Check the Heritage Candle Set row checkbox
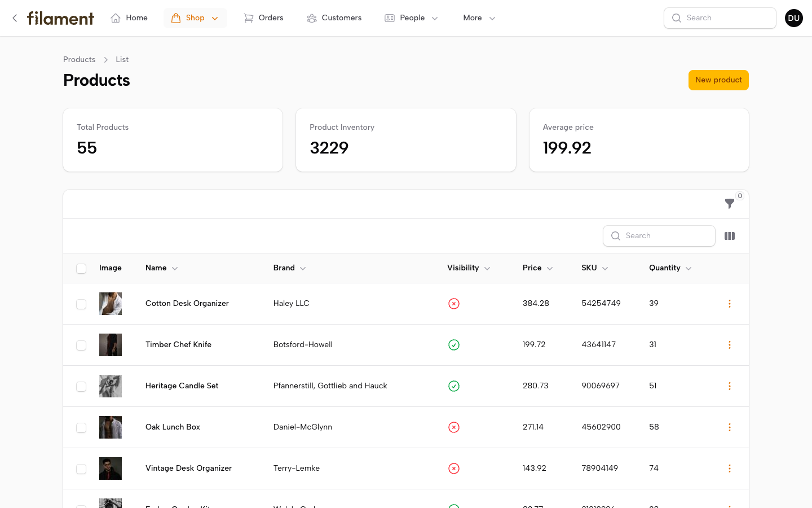The image size is (812, 508). click(81, 387)
